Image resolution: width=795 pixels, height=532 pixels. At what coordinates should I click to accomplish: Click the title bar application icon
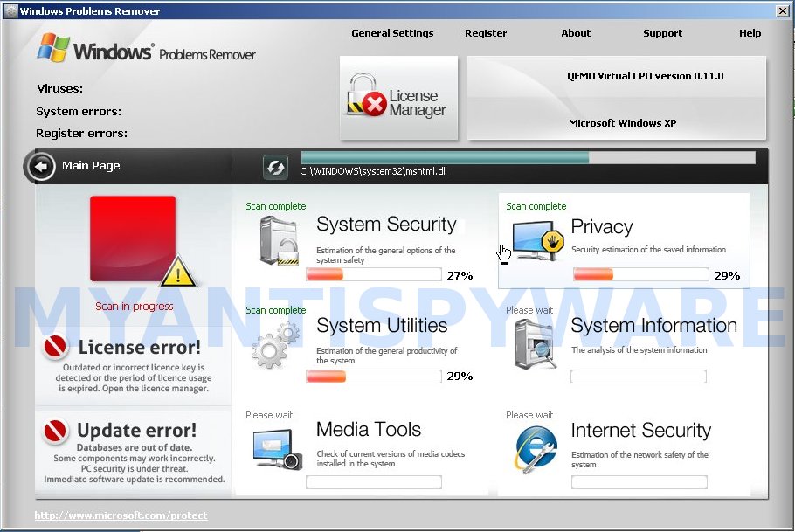[10, 11]
